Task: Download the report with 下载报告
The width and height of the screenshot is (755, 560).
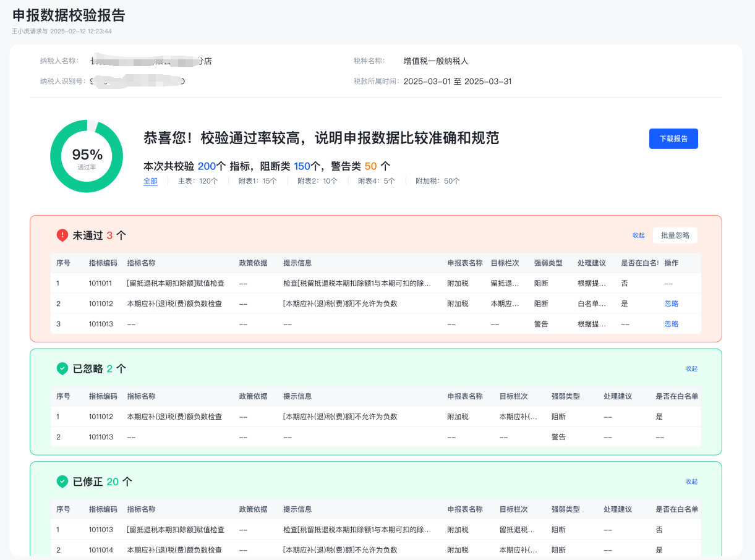Action: pos(673,138)
